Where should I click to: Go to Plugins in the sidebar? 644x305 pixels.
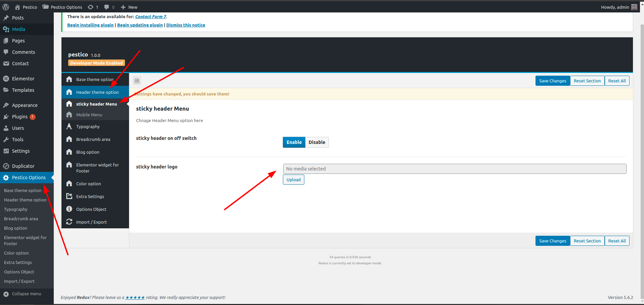(x=19, y=117)
